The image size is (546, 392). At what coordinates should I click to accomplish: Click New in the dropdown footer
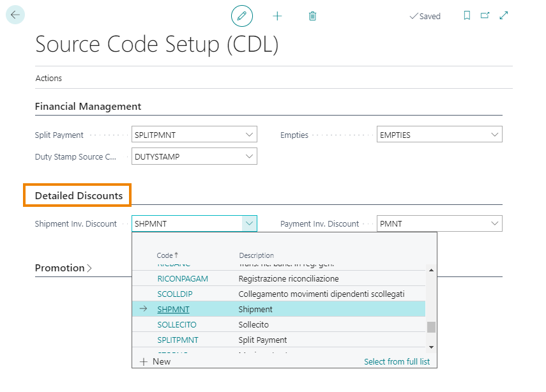tap(155, 361)
